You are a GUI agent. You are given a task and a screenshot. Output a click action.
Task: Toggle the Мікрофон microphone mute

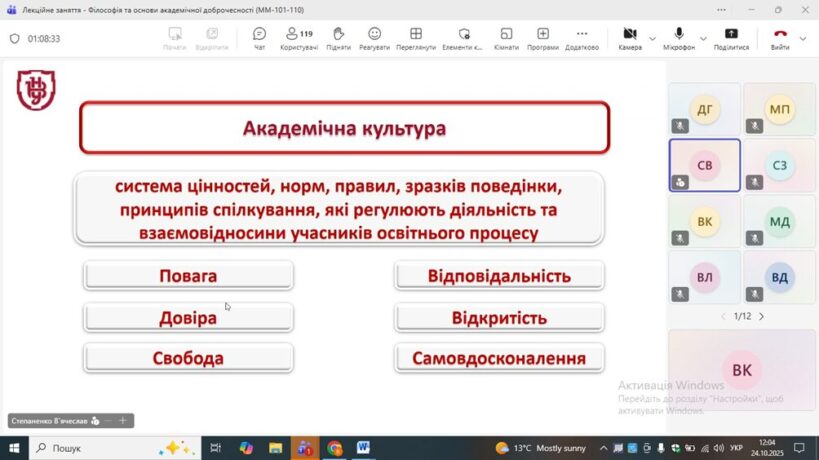tap(680, 38)
